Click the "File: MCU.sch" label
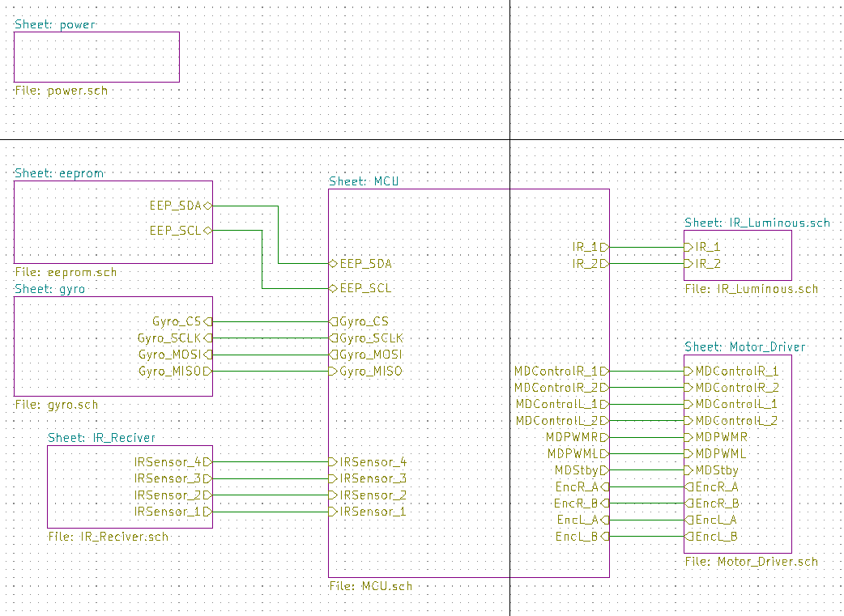This screenshot has width=844, height=616. (x=370, y=586)
